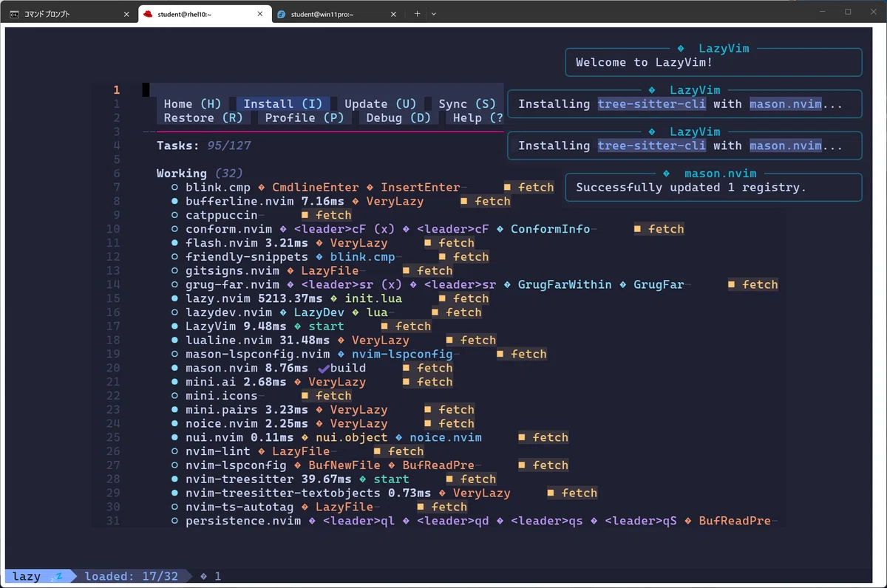Viewport: 887px width, 588px height.
Task: Click the InsertEnter event on blink.cmp row
Action: [421, 188]
